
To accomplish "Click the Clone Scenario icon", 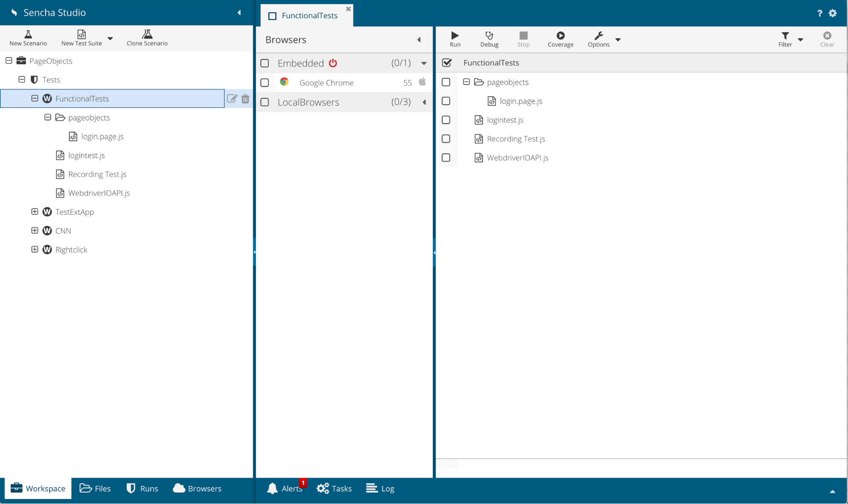I will click(147, 34).
